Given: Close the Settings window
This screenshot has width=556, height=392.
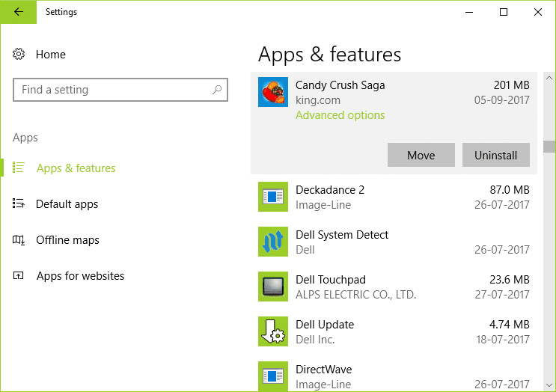Looking at the screenshot, I should (538, 12).
